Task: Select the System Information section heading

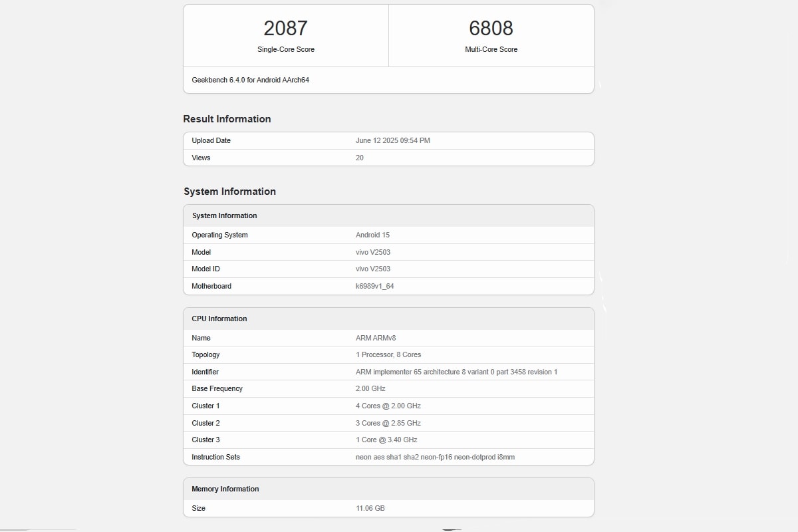Action: (x=229, y=192)
